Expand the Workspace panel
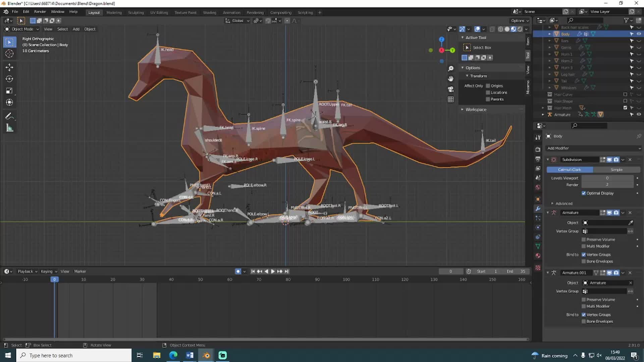 [x=476, y=110]
